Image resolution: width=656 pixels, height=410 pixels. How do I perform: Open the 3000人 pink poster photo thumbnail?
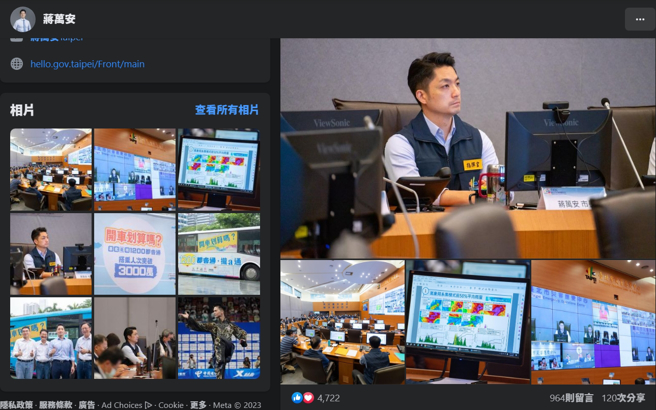[134, 254]
